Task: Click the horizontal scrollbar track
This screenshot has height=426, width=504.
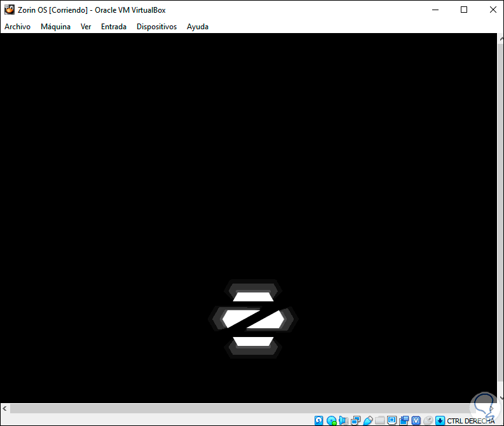Action: (243, 409)
